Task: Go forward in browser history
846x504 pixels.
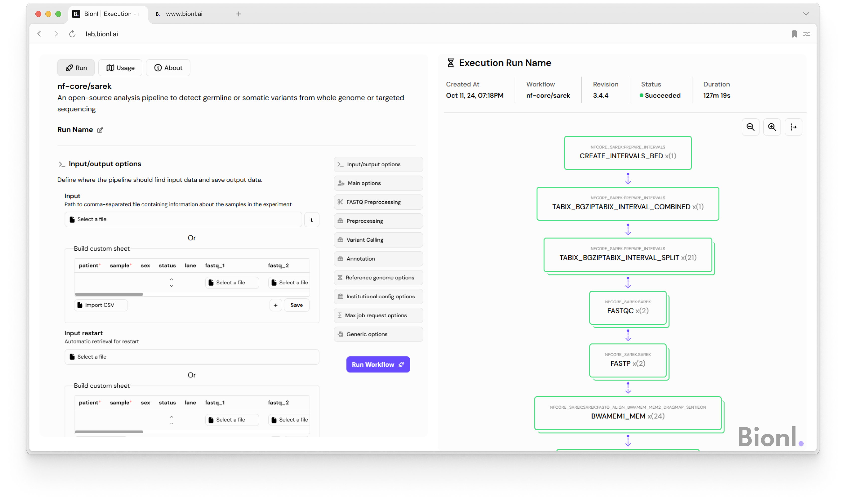Action: 56,34
